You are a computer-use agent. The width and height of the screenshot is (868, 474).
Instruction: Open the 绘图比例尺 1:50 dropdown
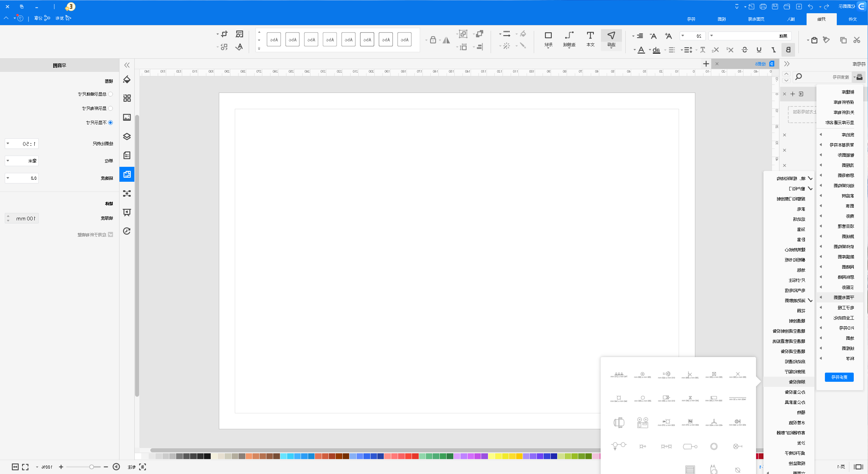pyautogui.click(x=22, y=144)
